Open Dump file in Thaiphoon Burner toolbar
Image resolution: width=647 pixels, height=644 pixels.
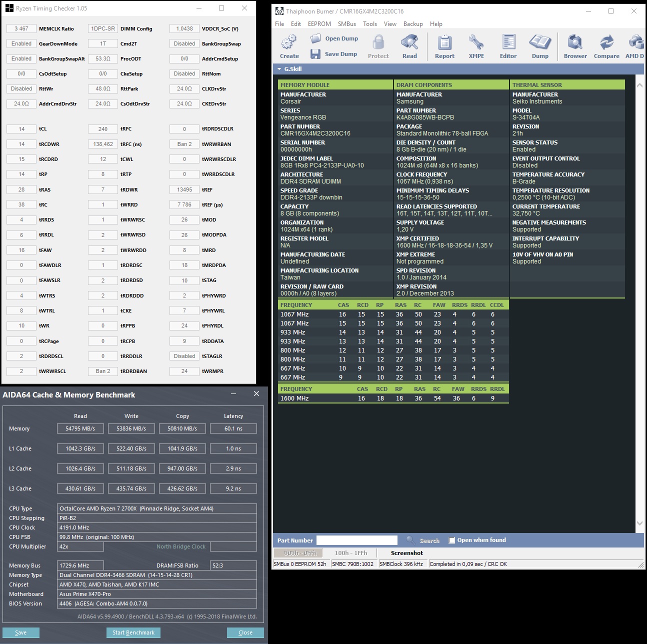(333, 38)
